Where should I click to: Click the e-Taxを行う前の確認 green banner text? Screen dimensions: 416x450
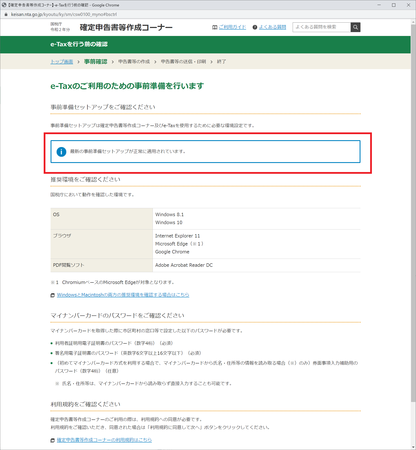coord(79,44)
